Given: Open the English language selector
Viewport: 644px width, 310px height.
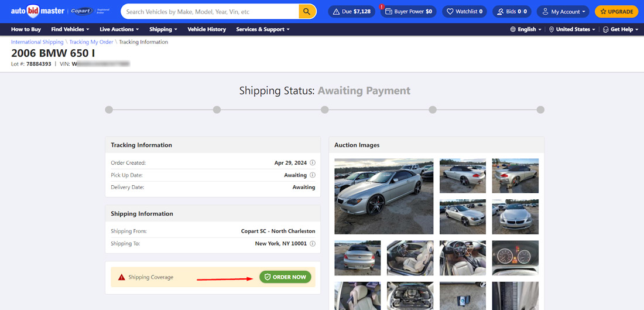Looking at the screenshot, I should [526, 29].
